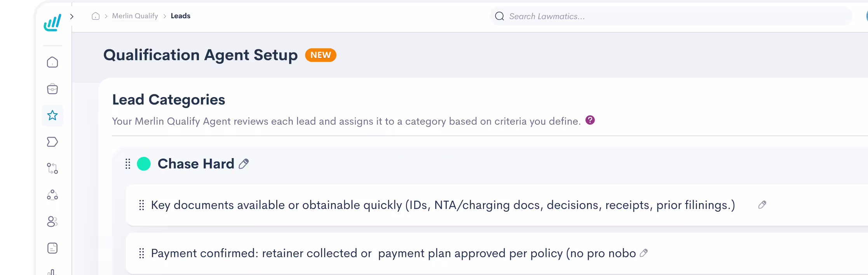Click the Leads breadcrumb item
The width and height of the screenshot is (868, 275).
coord(181,16)
